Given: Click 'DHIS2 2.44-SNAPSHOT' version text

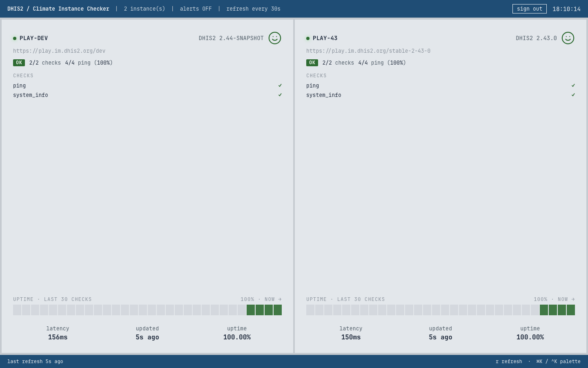Looking at the screenshot, I should pos(231,38).
